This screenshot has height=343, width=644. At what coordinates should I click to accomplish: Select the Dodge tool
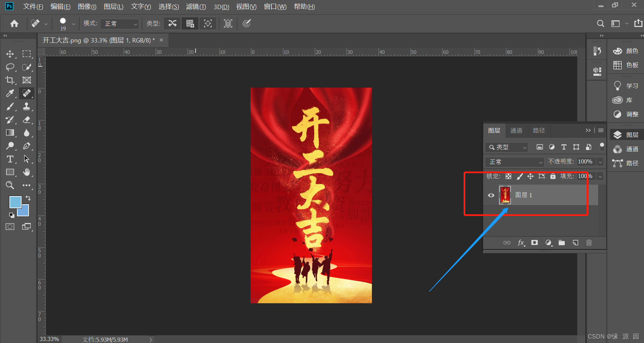(x=10, y=146)
